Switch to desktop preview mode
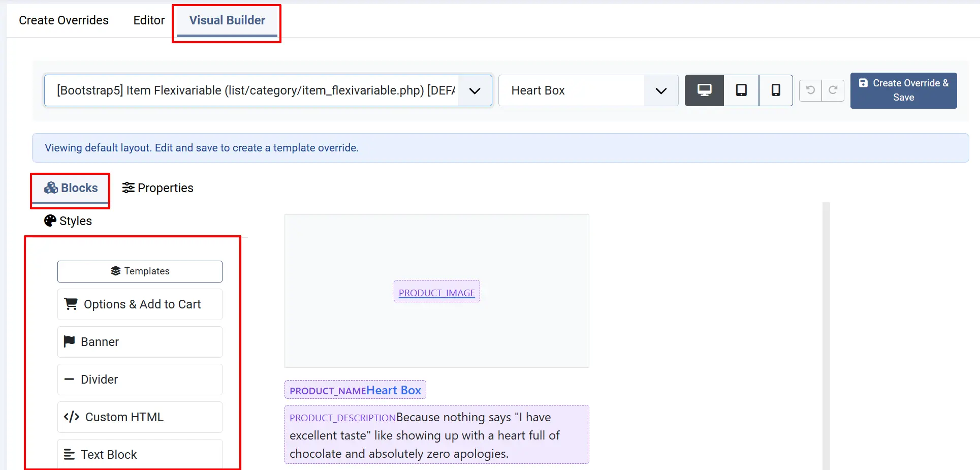The height and width of the screenshot is (470, 980). coord(704,90)
